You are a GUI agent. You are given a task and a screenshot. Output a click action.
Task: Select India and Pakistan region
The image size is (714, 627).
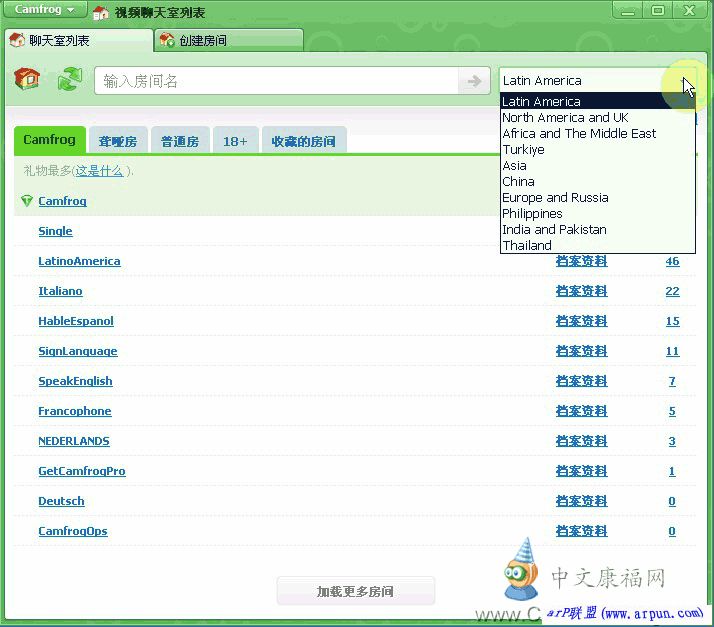tap(597, 229)
